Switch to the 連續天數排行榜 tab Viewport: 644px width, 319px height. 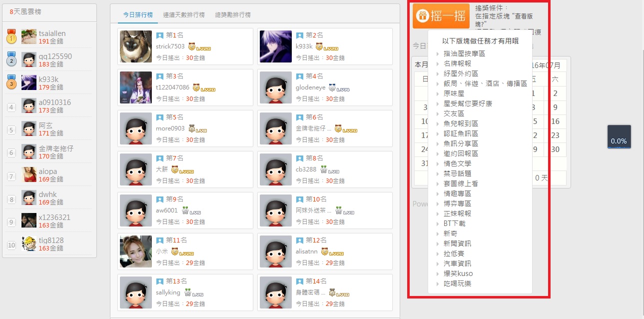183,15
